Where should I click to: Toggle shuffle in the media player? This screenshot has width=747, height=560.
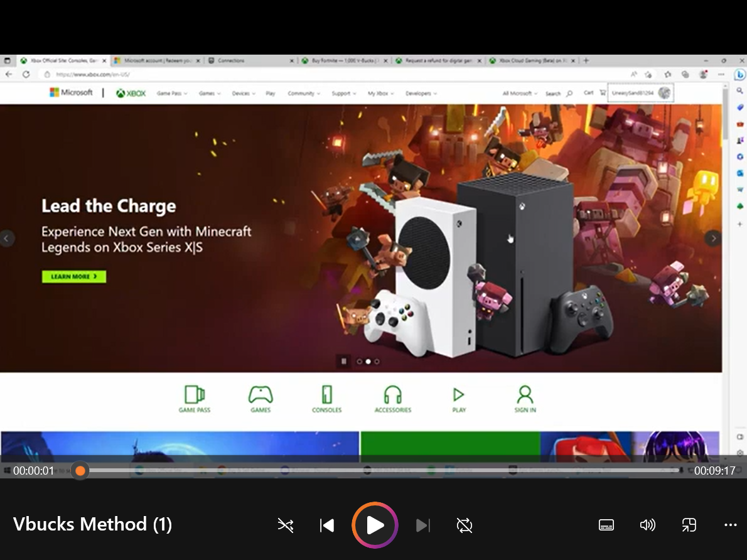[x=286, y=525]
